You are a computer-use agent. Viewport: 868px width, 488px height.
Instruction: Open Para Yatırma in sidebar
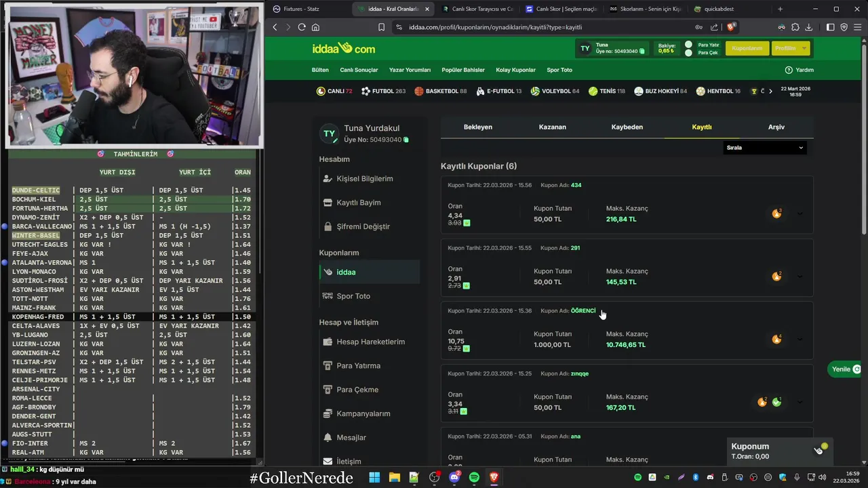(358, 366)
